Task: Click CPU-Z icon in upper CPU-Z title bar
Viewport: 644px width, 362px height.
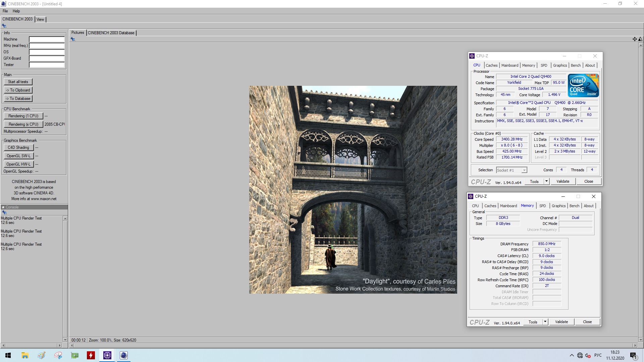Action: (x=472, y=56)
